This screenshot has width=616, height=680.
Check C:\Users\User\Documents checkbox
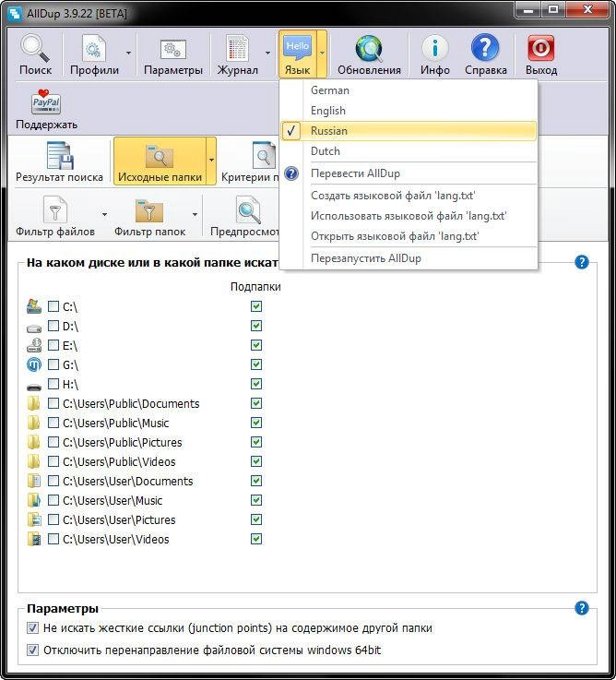click(53, 481)
